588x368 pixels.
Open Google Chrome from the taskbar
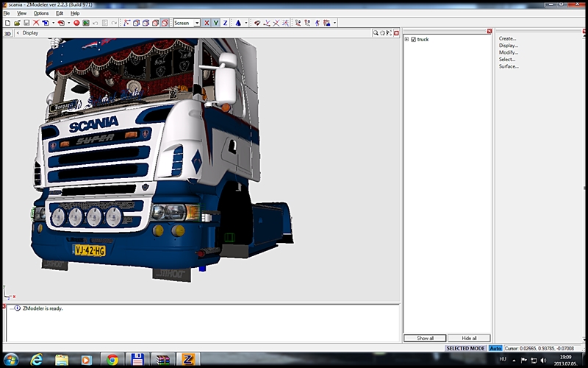click(112, 360)
